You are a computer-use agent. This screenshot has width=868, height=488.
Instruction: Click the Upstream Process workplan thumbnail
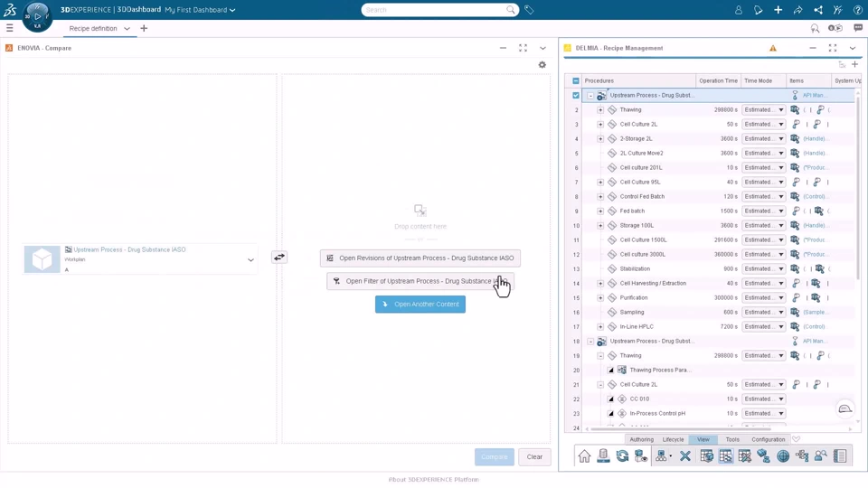(42, 259)
